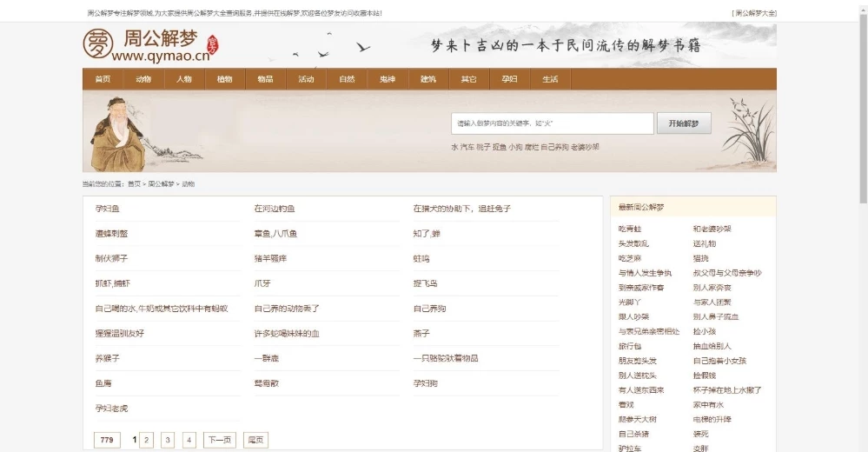Screen dimensions: 868x452
Task: Open the 孕妇老虎 dream entry
Action: pyautogui.click(x=111, y=408)
